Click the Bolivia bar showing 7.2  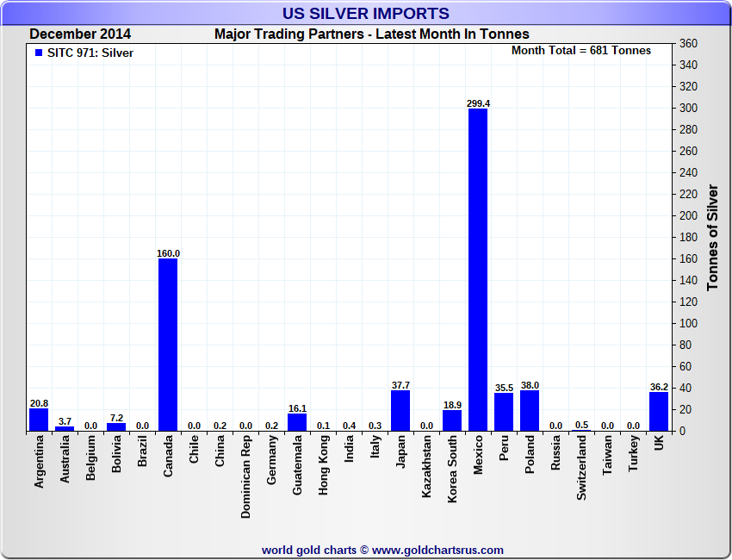click(116, 426)
